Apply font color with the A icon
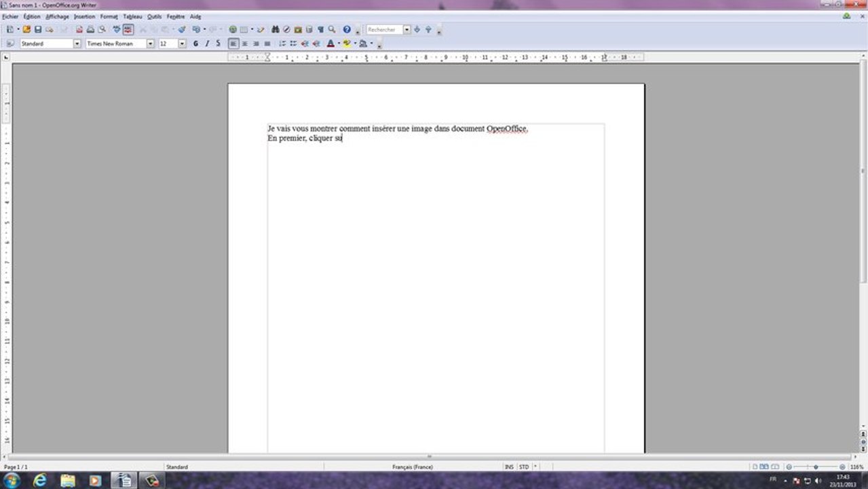This screenshot has width=868, height=489. coord(331,43)
